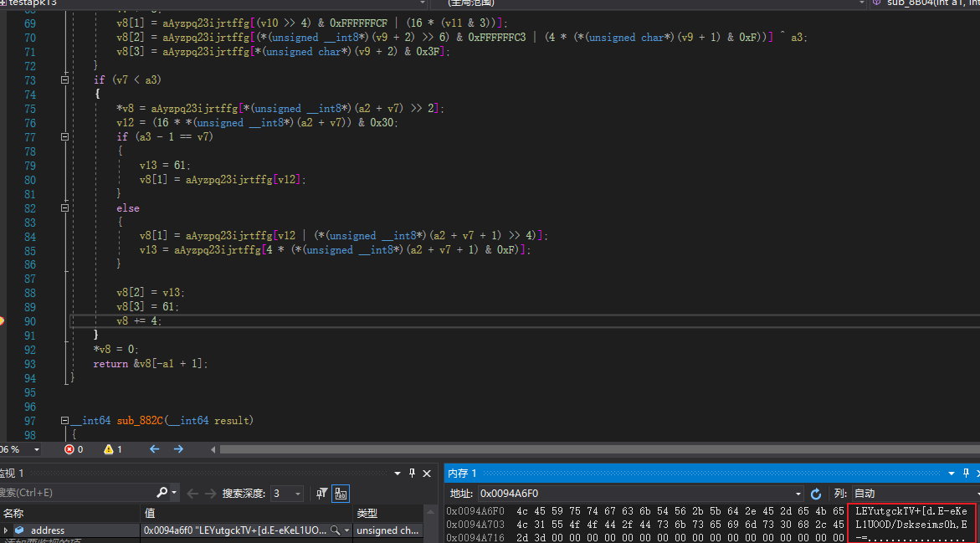
Task: Navigate backward with the blue left arrow
Action: click(154, 449)
